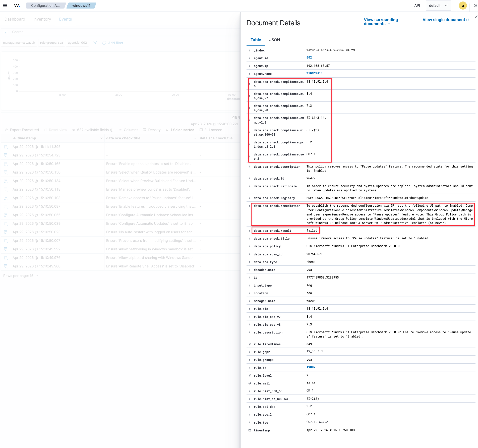Image resolution: width=478 pixels, height=448 pixels.
Task: Click rule.id value 19007 link
Action: click(311, 367)
